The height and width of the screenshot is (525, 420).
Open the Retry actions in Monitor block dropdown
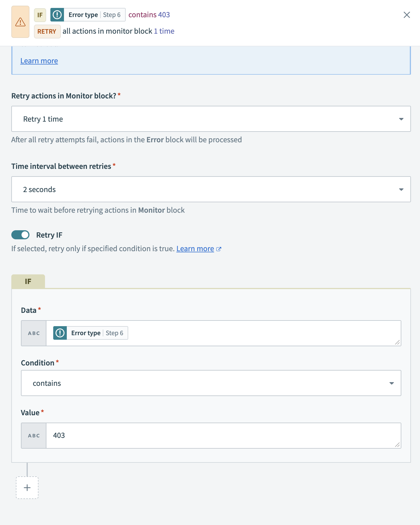(x=211, y=119)
